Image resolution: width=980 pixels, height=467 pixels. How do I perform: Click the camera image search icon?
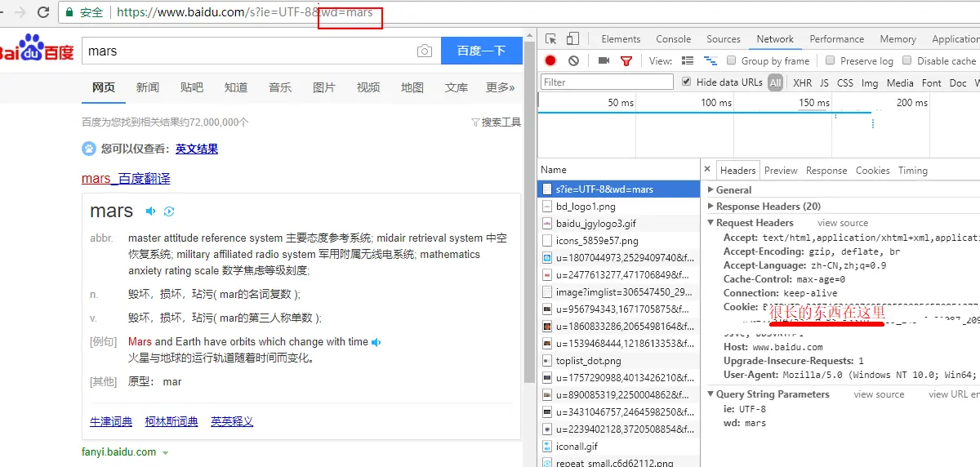[424, 51]
